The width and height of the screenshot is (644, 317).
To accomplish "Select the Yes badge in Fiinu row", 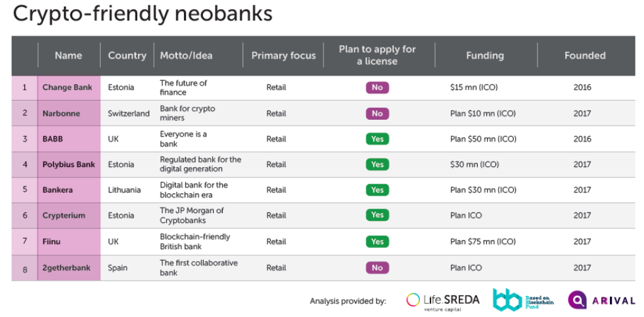I will pyautogui.click(x=377, y=241).
